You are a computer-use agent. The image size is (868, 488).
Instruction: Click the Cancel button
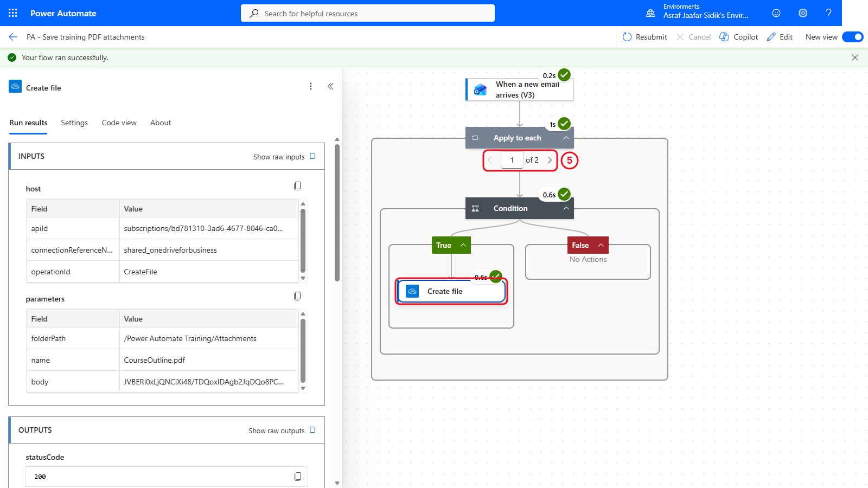[693, 37]
